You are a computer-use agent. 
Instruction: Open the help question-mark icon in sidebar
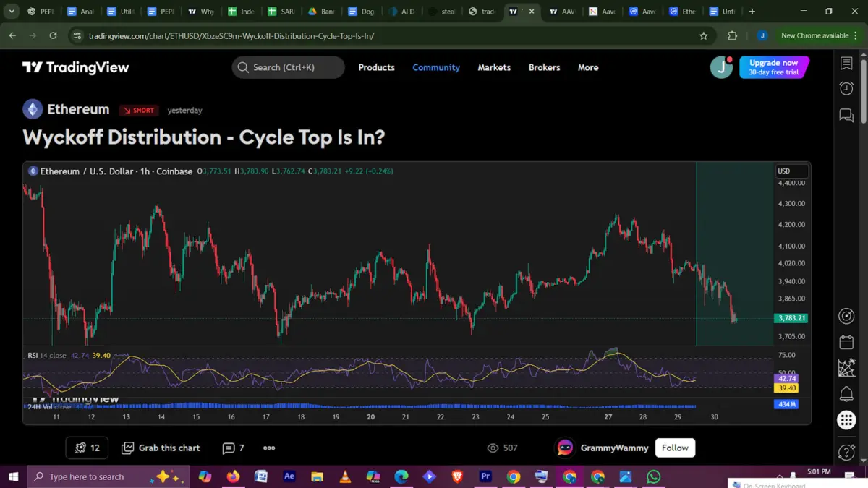[x=846, y=452]
